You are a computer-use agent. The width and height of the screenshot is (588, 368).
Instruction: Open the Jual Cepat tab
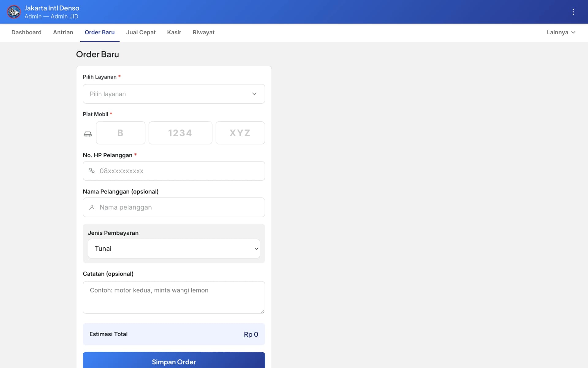(x=141, y=33)
